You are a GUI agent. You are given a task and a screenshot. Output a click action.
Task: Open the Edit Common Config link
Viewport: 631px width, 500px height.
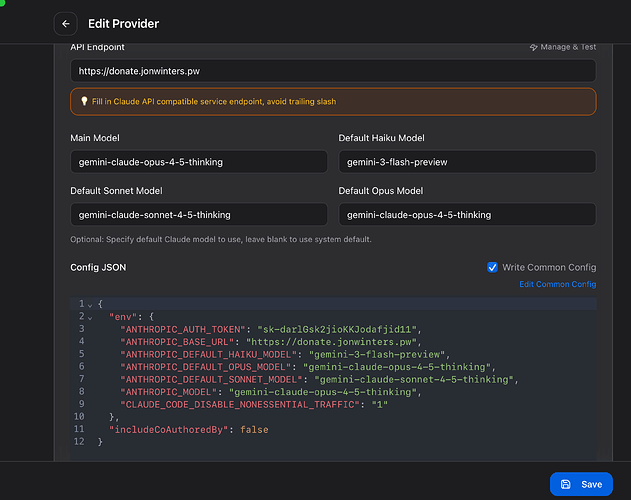(557, 284)
